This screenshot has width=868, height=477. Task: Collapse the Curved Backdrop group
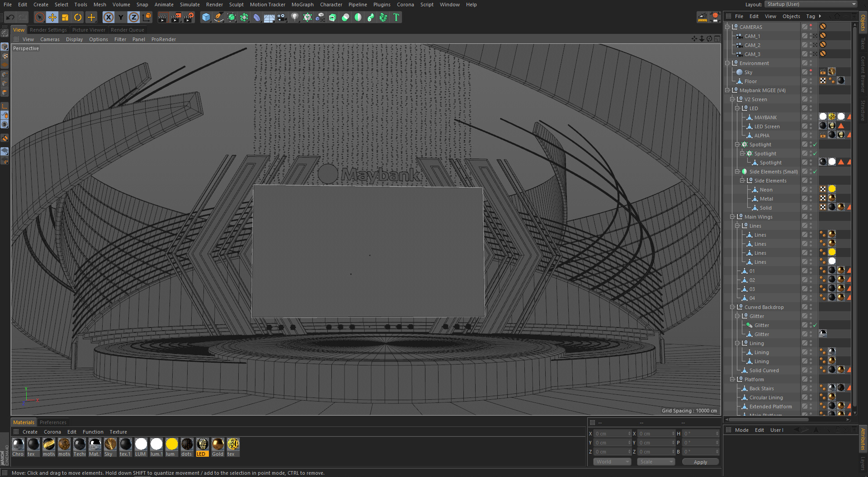point(732,307)
